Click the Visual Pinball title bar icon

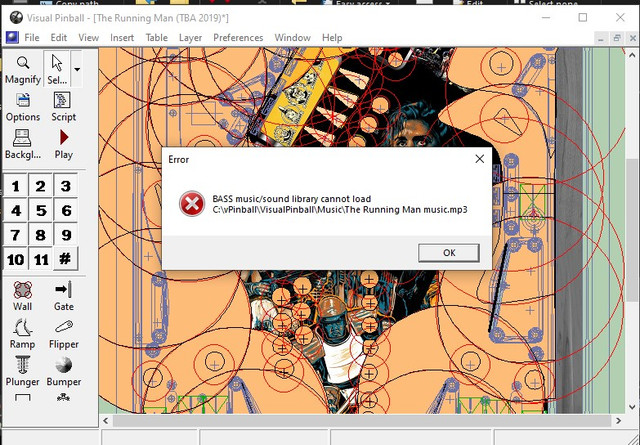coord(16,18)
